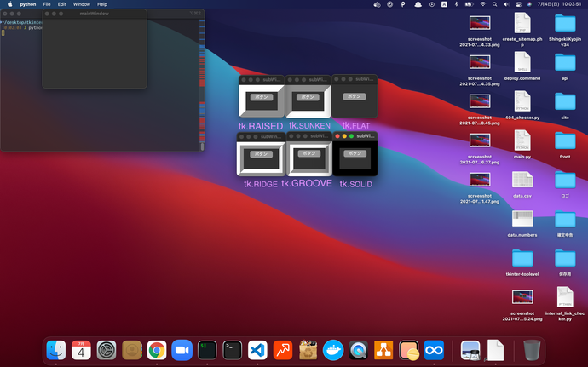Open the python application menu
This screenshot has width=588, height=367.
[28, 4]
